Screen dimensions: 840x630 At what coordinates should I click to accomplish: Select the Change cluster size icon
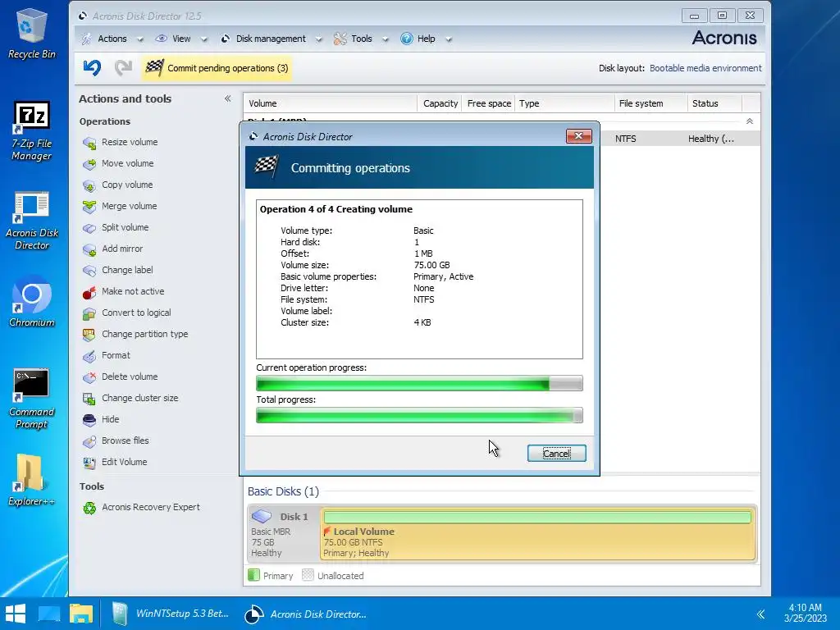pos(89,399)
